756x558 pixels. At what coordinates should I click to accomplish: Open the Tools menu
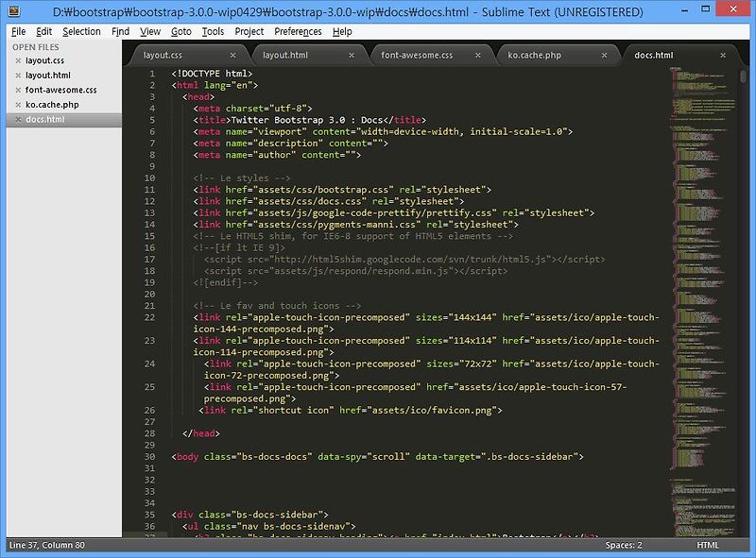point(213,31)
